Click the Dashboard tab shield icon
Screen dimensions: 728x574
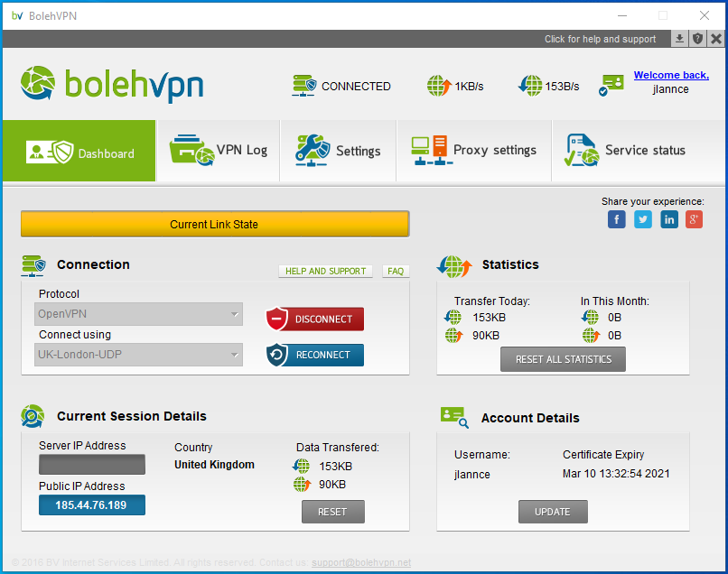tap(49, 152)
